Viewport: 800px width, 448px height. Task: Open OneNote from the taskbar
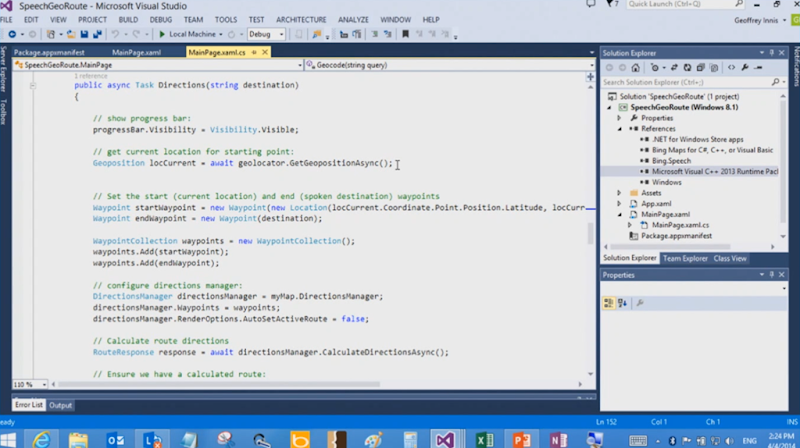pyautogui.click(x=559, y=439)
